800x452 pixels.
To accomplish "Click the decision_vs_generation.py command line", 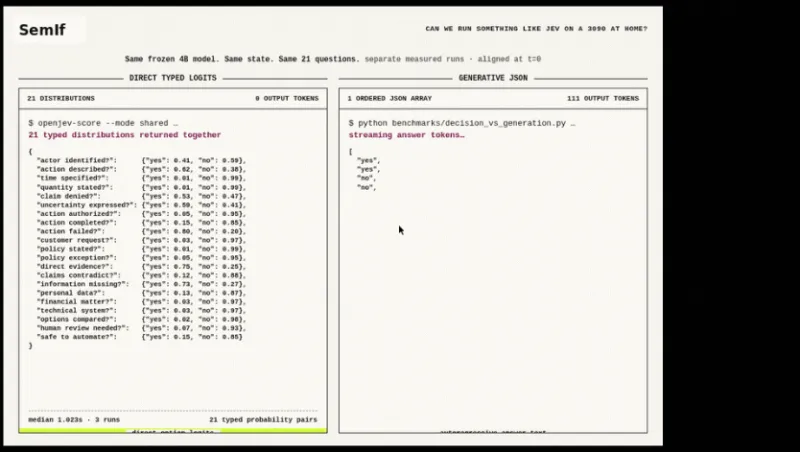I will [462, 123].
